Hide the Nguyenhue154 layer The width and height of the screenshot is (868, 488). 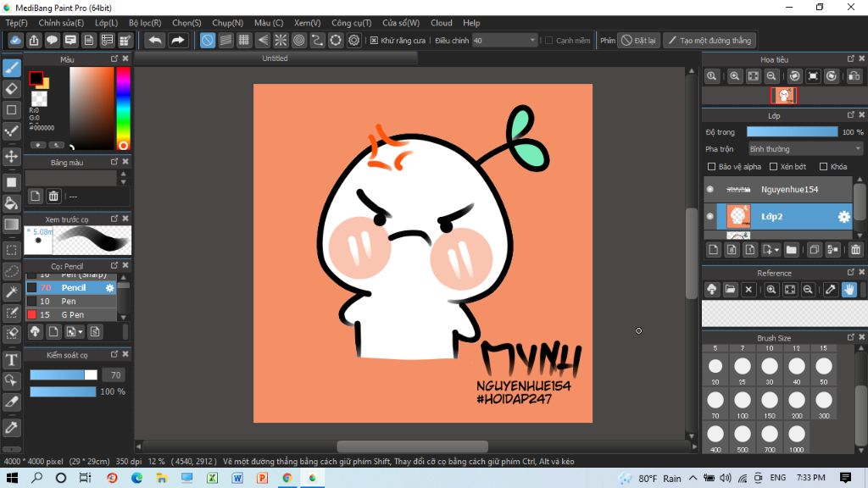pyautogui.click(x=710, y=189)
